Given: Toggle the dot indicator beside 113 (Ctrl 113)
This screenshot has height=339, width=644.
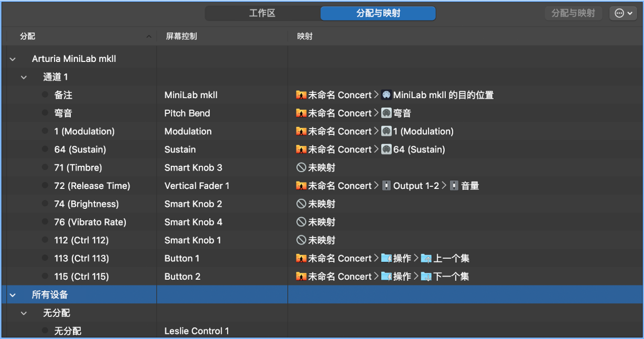Looking at the screenshot, I should coord(45,258).
